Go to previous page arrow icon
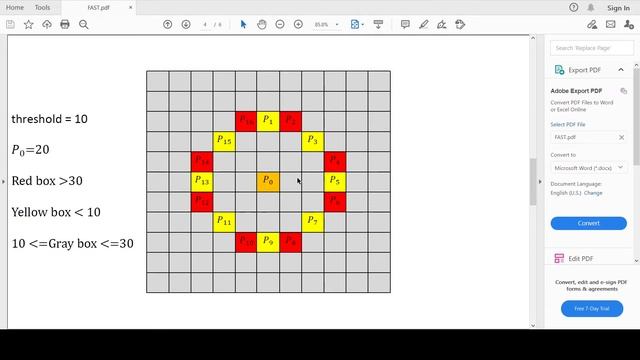The width and height of the screenshot is (640, 360). pos(167,24)
